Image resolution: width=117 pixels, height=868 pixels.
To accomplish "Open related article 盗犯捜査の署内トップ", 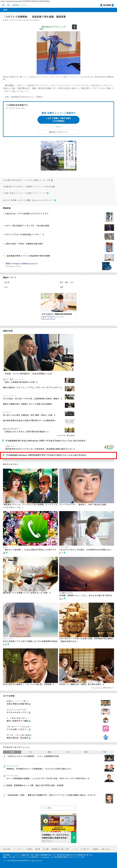I will [x=27, y=256].
